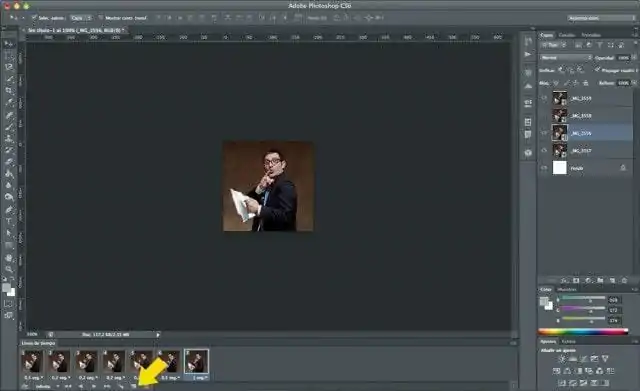The height and width of the screenshot is (391, 640).
Task: Switch to the Muestras tab
Action: tap(567, 289)
